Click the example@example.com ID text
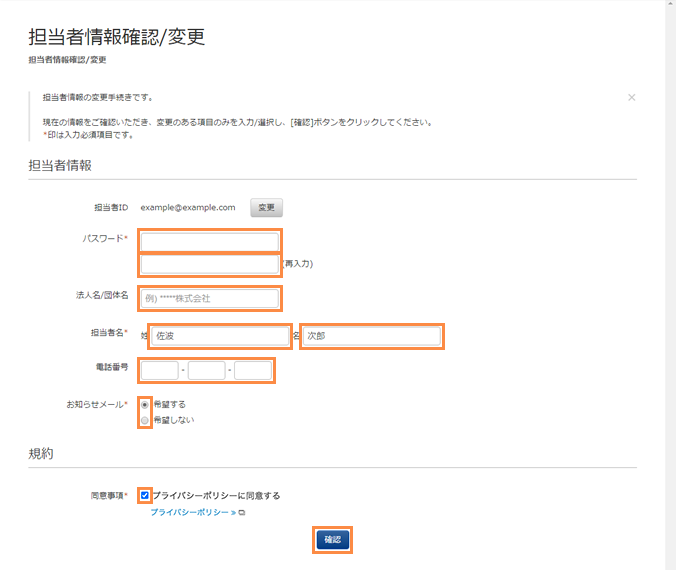Image resolution: width=676 pixels, height=570 pixels. click(188, 207)
